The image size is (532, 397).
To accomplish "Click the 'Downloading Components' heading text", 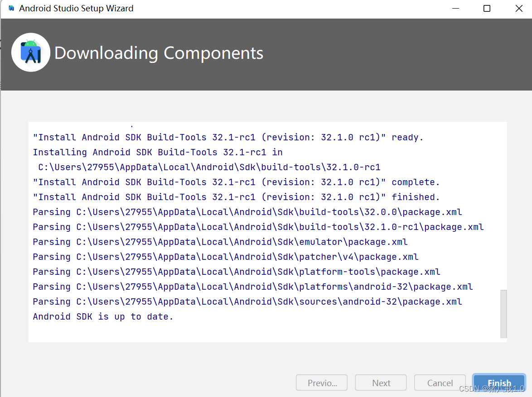I will point(159,53).
